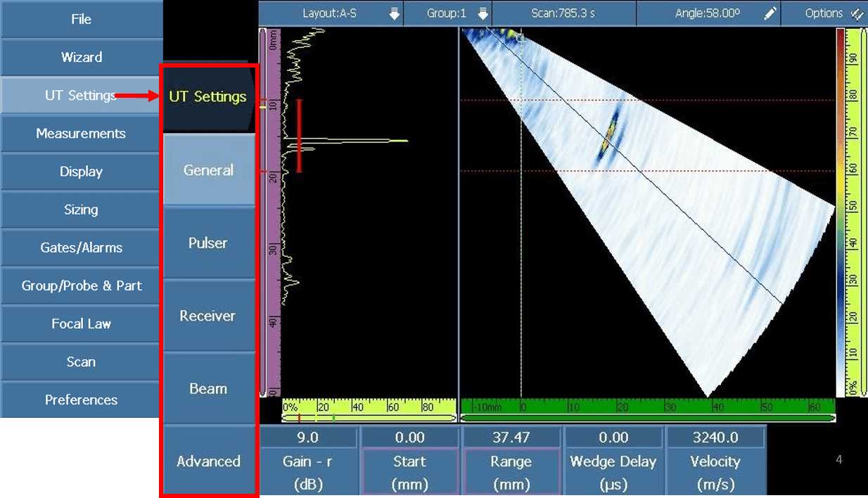Open the Gates/Alarms menu

click(81, 248)
